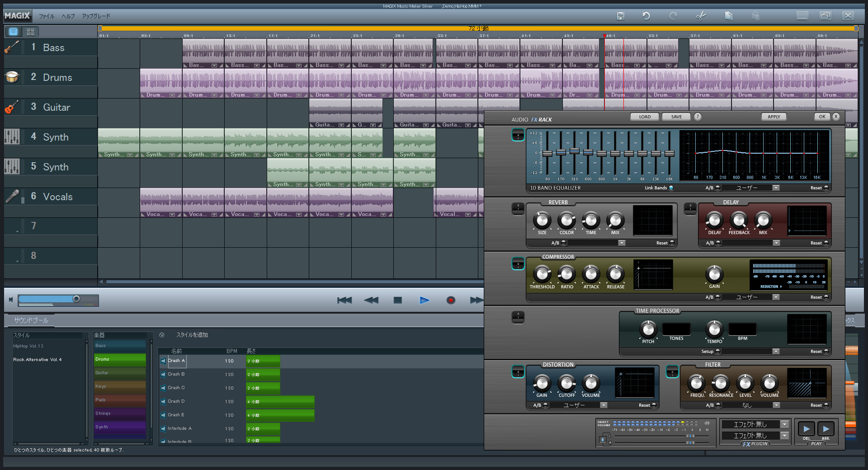The height and width of the screenshot is (470, 868).
Task: Select Bass track guitar icon
Action: click(12, 47)
